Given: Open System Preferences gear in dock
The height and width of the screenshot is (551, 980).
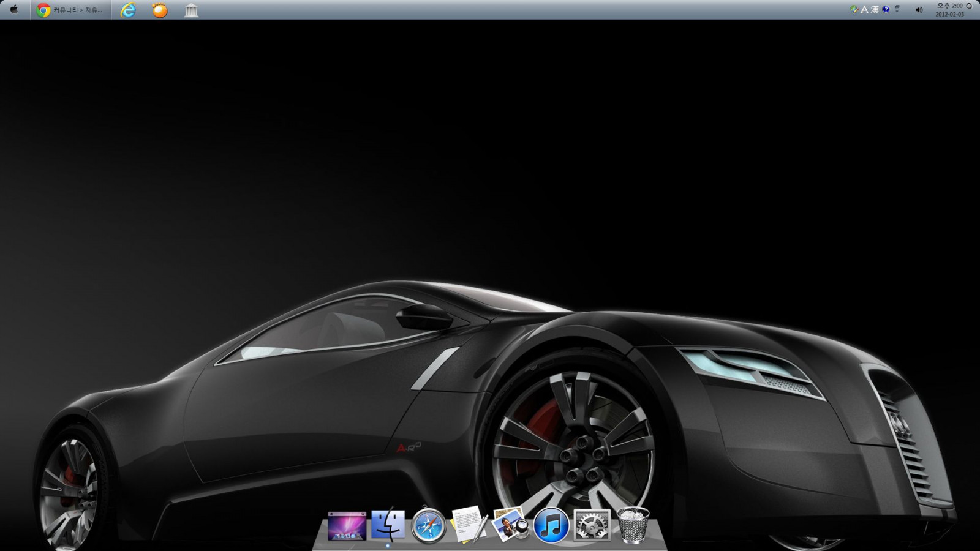Looking at the screenshot, I should click(592, 525).
